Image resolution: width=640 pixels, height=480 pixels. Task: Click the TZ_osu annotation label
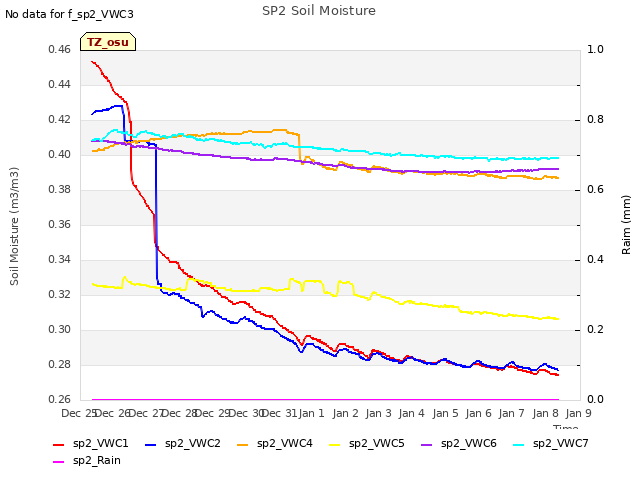(108, 42)
